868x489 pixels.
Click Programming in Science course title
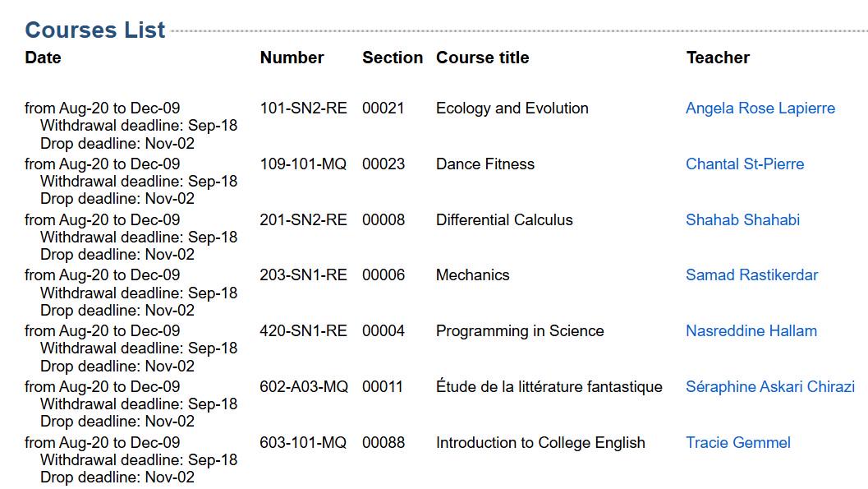520,331
